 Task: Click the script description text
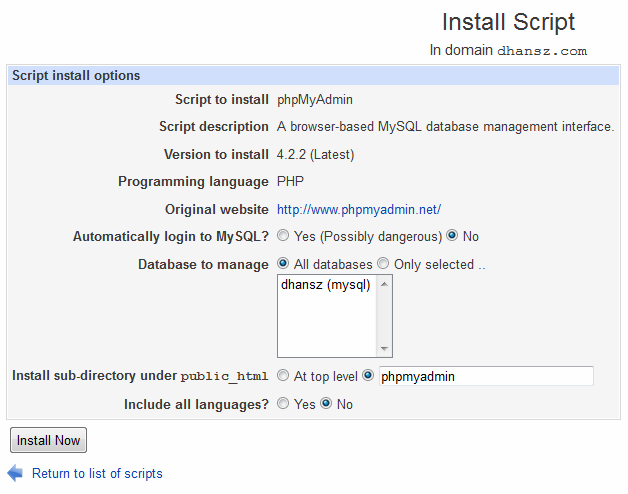click(x=445, y=127)
